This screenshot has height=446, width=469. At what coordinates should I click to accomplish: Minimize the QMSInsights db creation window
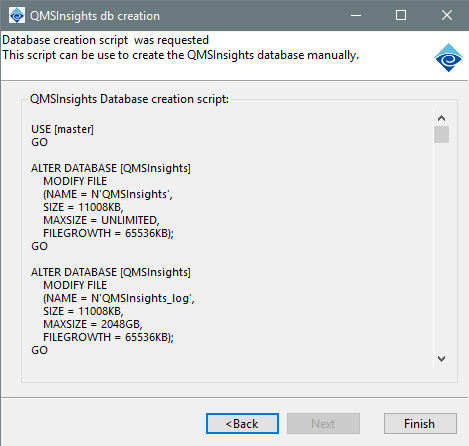(x=356, y=15)
